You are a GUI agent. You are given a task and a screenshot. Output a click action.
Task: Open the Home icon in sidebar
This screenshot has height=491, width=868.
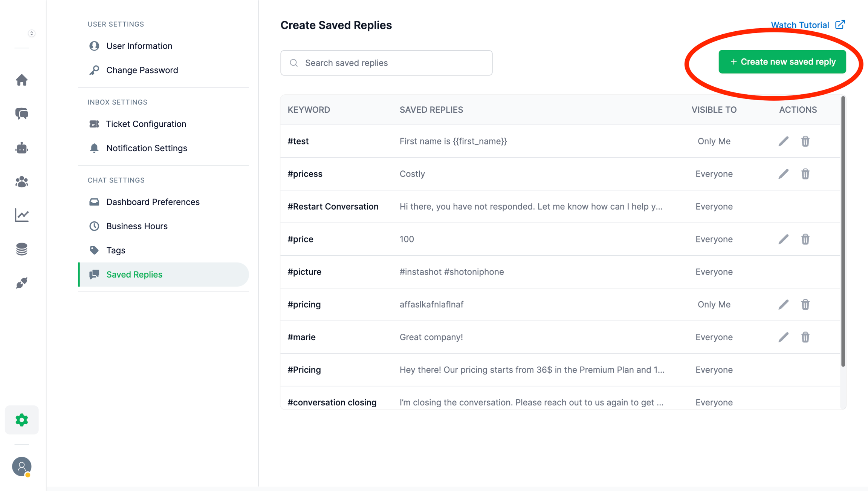pos(22,80)
